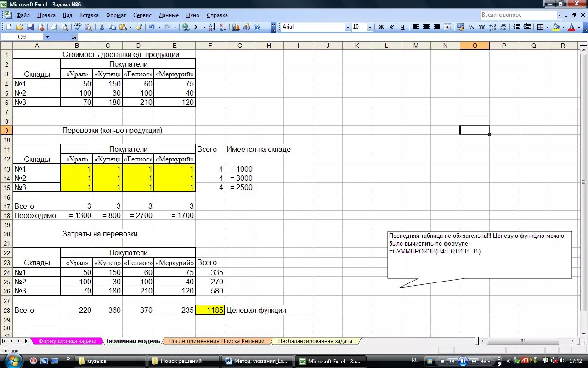Screen dimensions: 588x368
Task: Apply currency format icon
Action: [x=461, y=27]
